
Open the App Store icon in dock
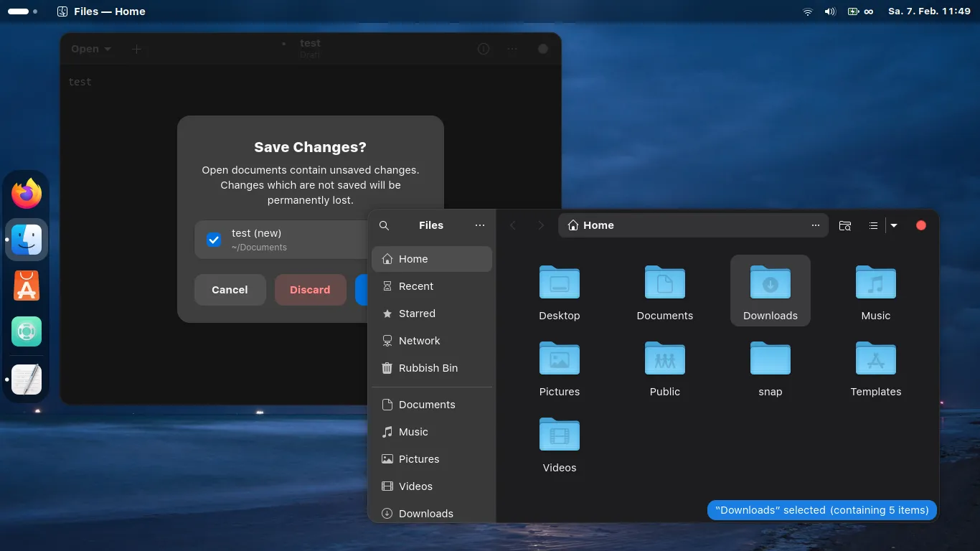coord(27,286)
